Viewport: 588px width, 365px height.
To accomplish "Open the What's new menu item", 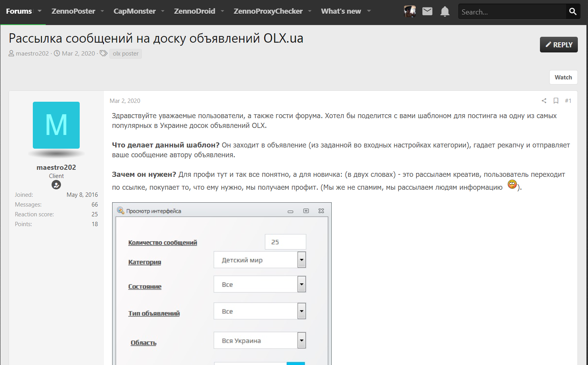I will point(341,11).
